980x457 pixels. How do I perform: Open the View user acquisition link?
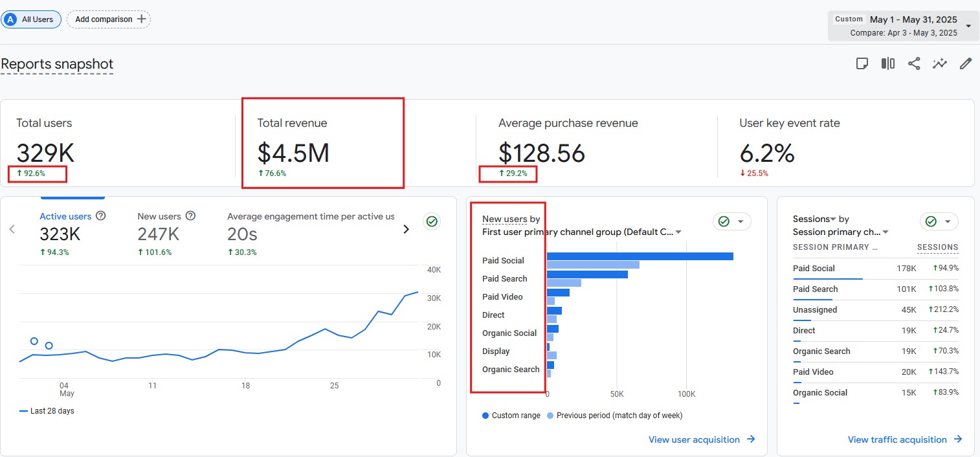point(702,440)
